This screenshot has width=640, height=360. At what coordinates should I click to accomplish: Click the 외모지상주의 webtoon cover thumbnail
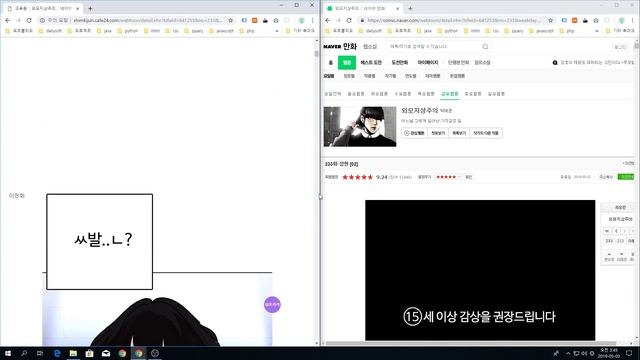[x=360, y=127]
